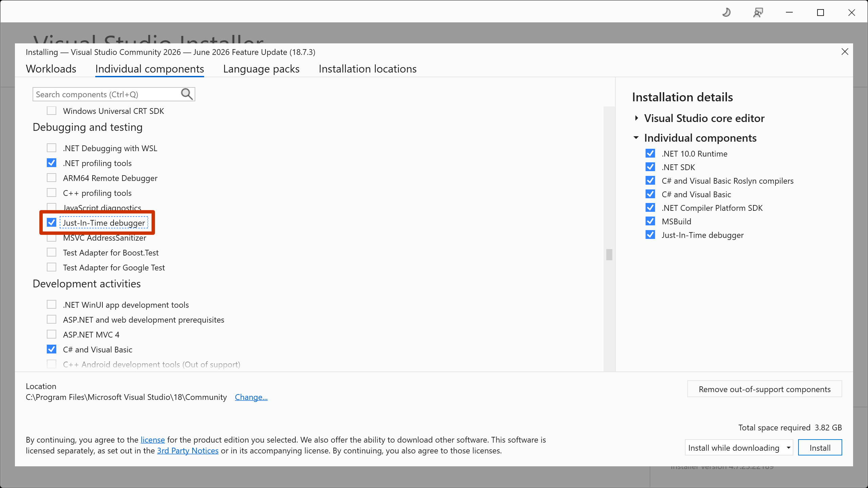Uncheck .NET SDK in Installation details
Screen dimensions: 868x488
coord(650,167)
